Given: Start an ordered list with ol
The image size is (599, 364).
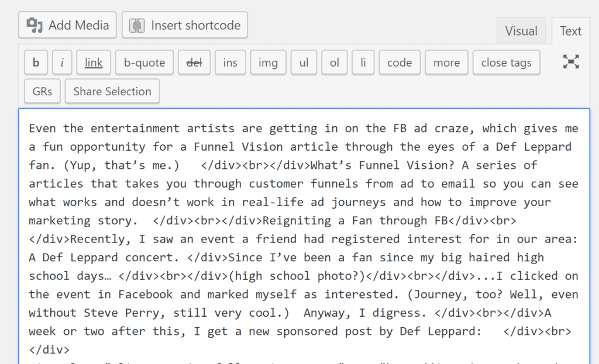Looking at the screenshot, I should (334, 63).
